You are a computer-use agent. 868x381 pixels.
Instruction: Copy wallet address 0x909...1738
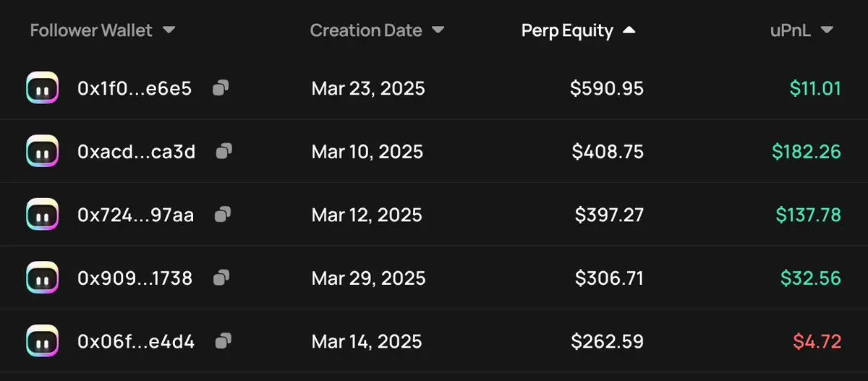221,278
